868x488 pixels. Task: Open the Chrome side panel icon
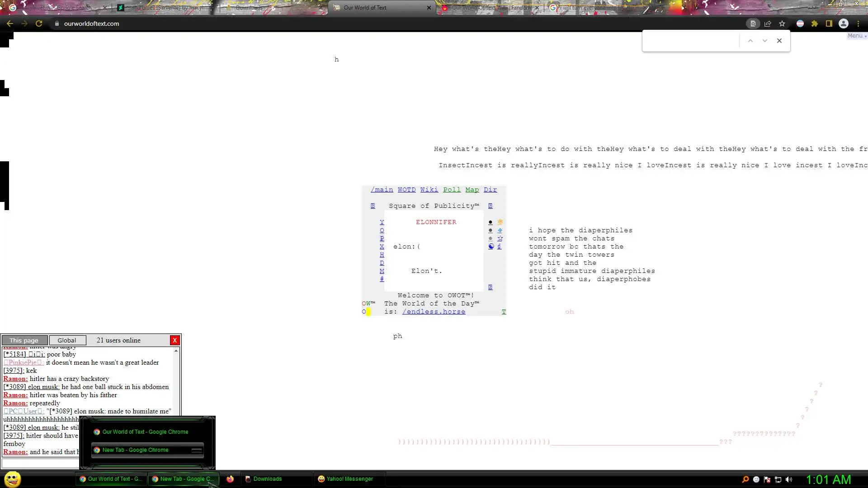click(x=829, y=23)
